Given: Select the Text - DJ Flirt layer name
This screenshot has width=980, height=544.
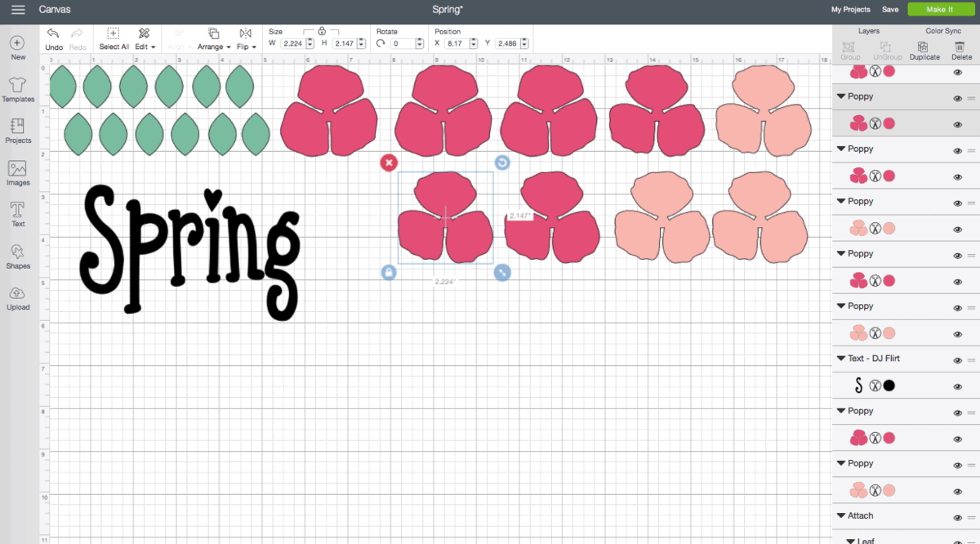Looking at the screenshot, I should point(874,359).
